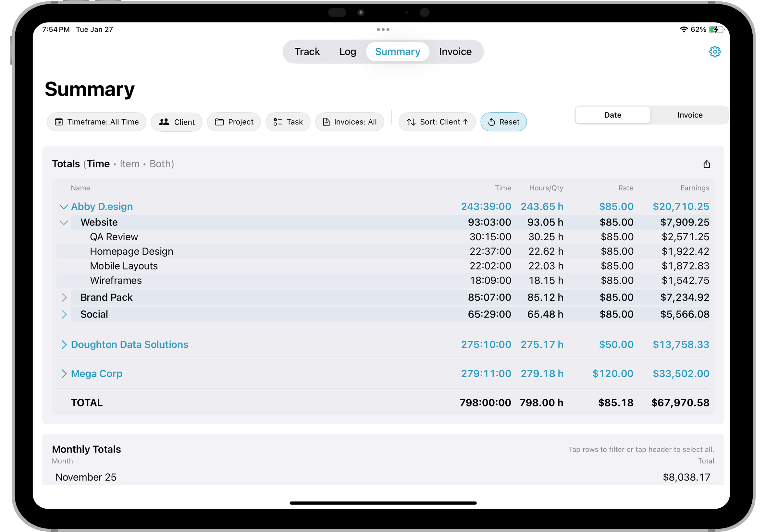The image size is (766, 532).
Task: Switch to the Track tab
Action: pos(306,51)
